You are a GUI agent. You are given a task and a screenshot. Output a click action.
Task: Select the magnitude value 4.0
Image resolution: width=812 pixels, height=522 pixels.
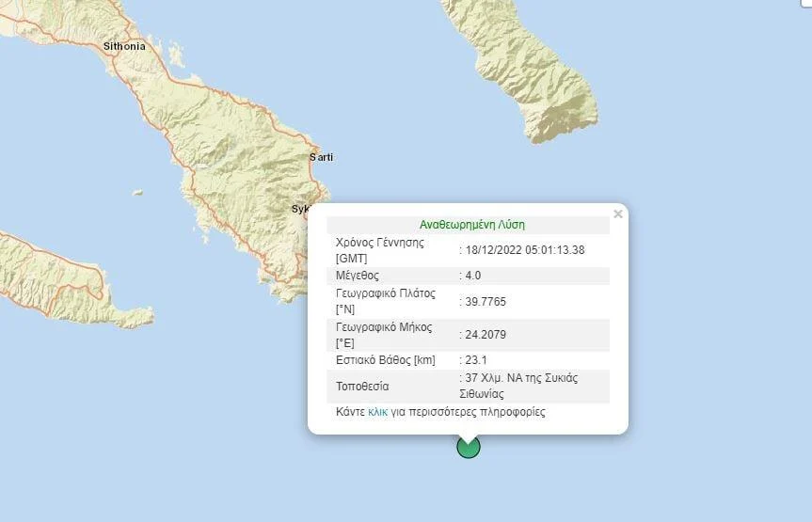coord(472,276)
